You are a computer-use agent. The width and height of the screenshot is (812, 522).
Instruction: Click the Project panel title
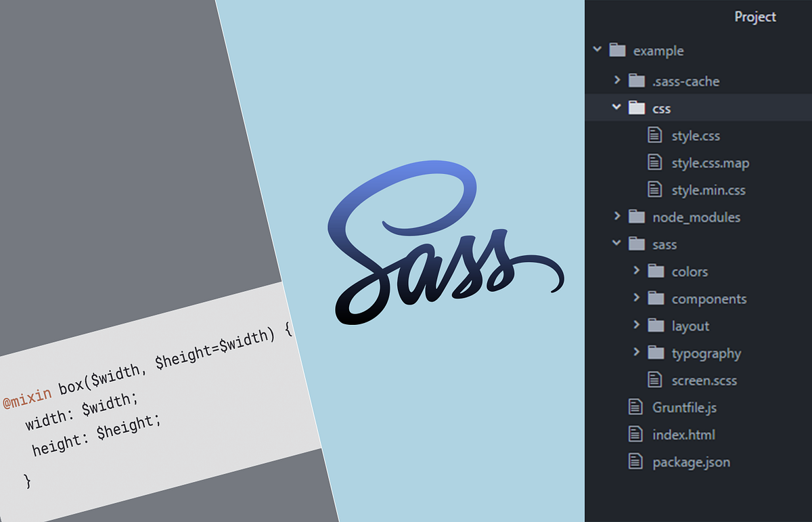coord(755,17)
